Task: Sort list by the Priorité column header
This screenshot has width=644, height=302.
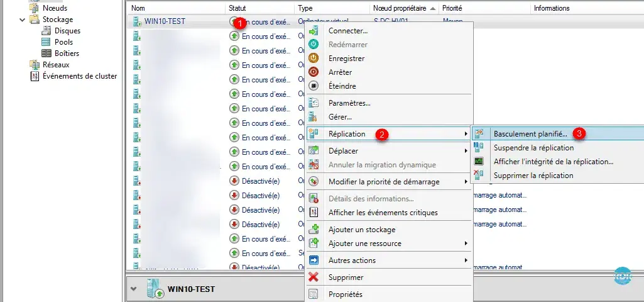Action: click(x=484, y=8)
